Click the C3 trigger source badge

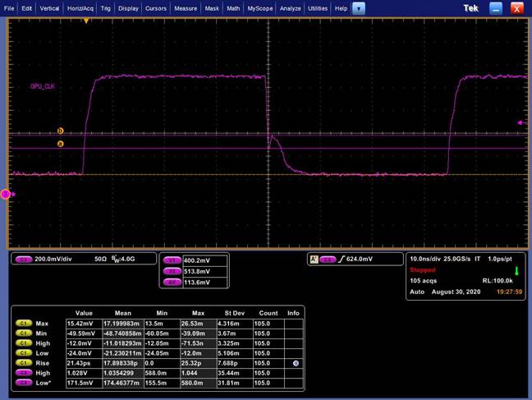click(328, 260)
